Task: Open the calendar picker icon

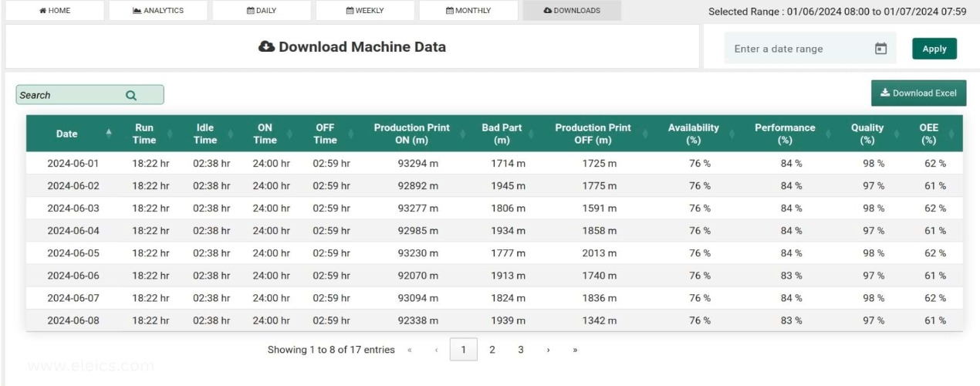Action: (x=880, y=49)
